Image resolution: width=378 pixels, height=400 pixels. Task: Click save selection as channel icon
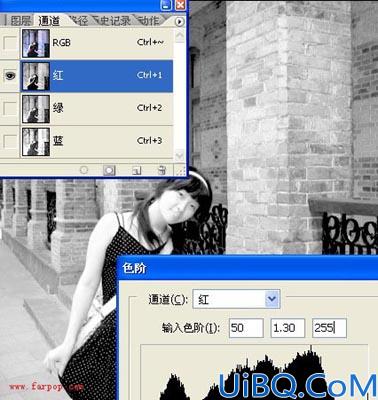(109, 170)
